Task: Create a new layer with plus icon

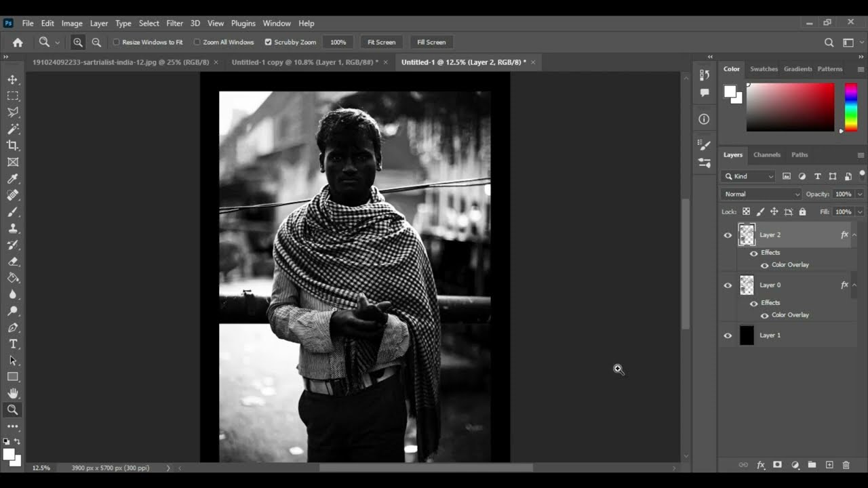Action: pyautogui.click(x=829, y=465)
